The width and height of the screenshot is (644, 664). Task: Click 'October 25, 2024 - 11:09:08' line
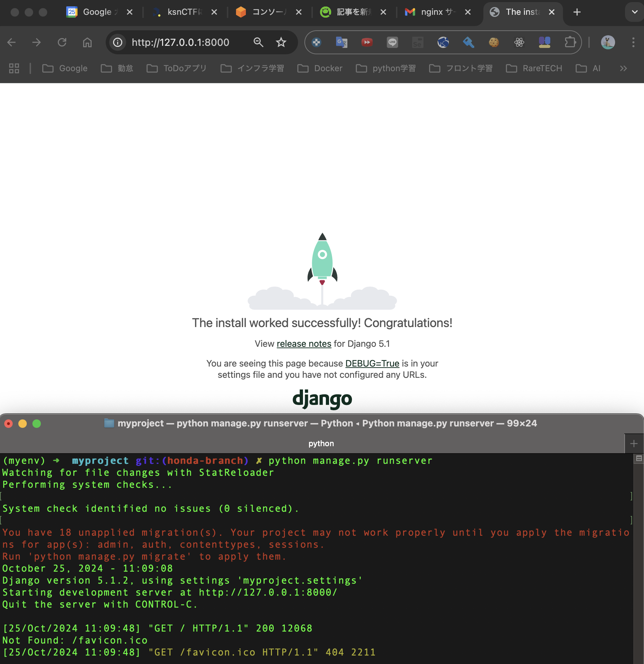click(x=87, y=568)
